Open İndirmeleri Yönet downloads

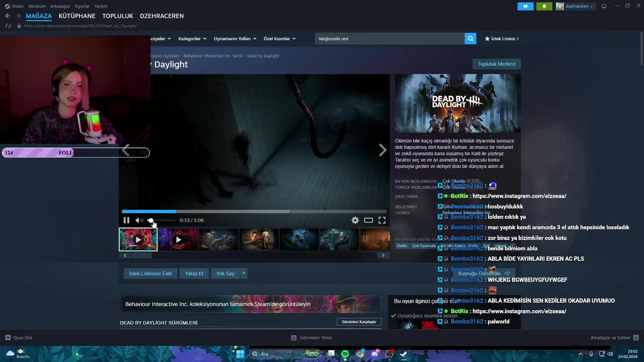pos(311,338)
